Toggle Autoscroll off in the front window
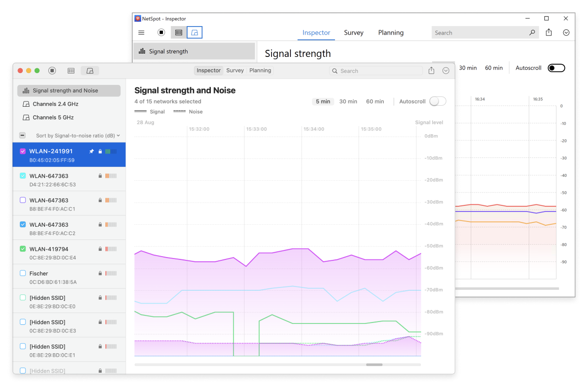This screenshot has width=588, height=387. pyautogui.click(x=437, y=101)
